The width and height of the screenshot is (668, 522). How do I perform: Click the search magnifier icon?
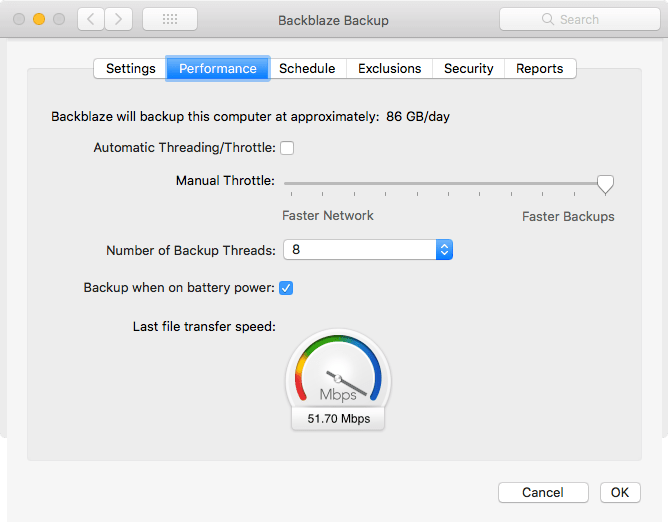click(x=547, y=19)
